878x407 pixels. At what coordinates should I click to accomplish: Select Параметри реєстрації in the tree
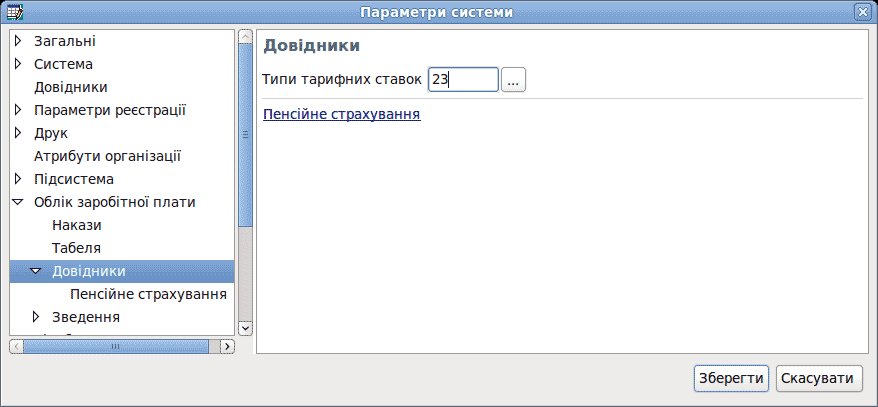(x=110, y=110)
